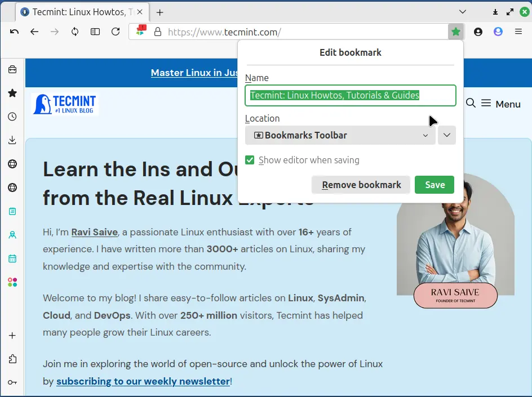Image resolution: width=532 pixels, height=397 pixels.
Task: Open a new tab with plus button
Action: click(160, 12)
